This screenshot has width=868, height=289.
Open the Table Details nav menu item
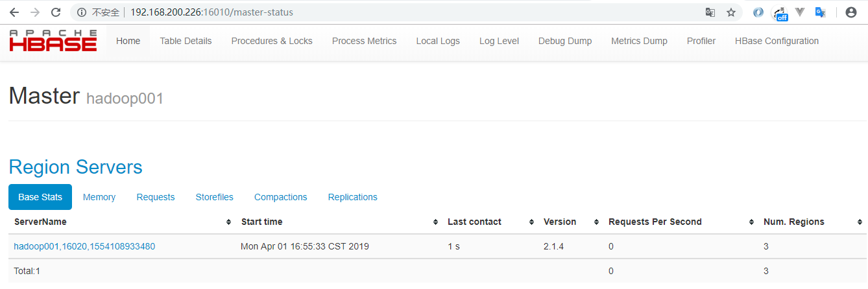tap(186, 41)
